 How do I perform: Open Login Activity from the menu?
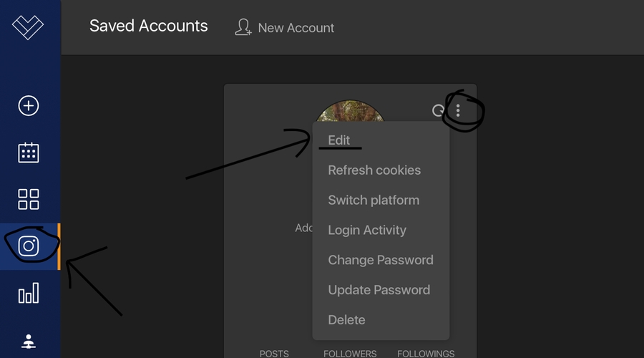367,231
